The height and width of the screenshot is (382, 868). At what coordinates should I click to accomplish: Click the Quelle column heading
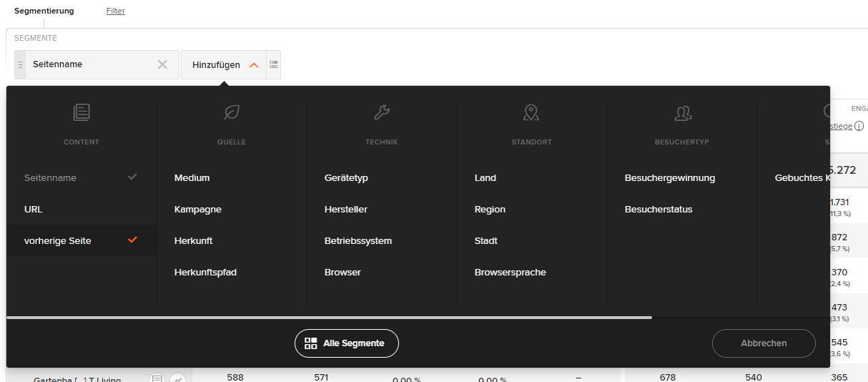click(x=232, y=142)
